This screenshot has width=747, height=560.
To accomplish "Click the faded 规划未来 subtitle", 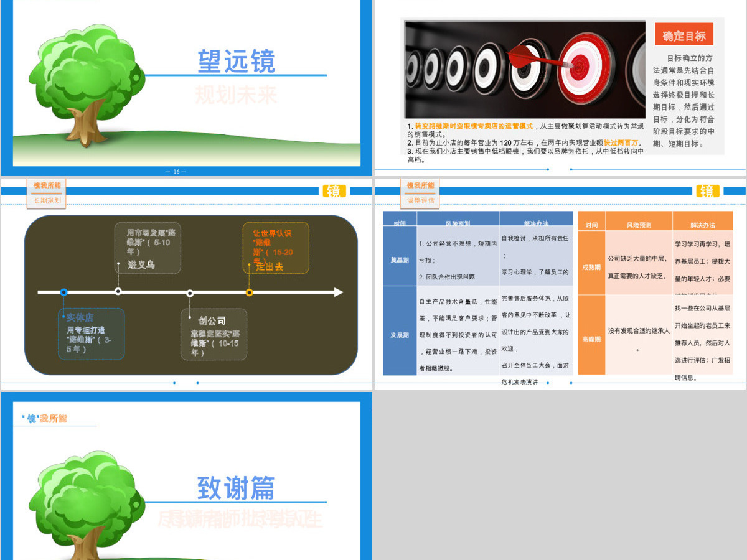I will (x=236, y=95).
